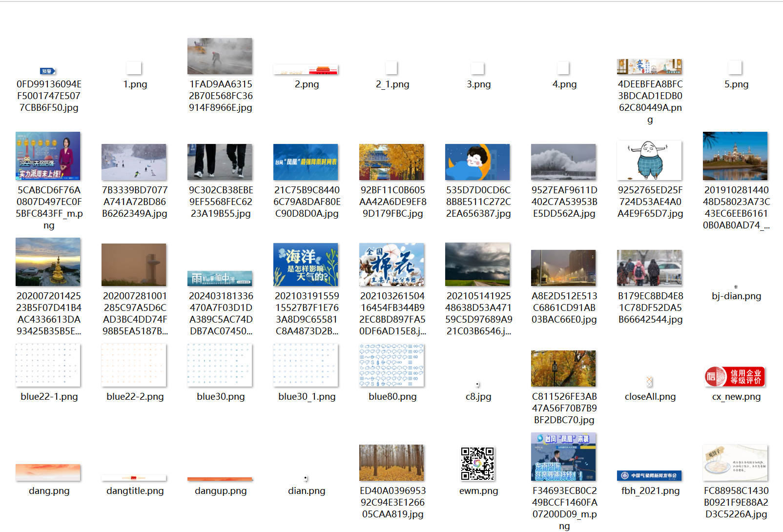Select the foggy night street photo A8E2D512E513...jpg
The height and width of the screenshot is (532, 783).
click(x=563, y=268)
